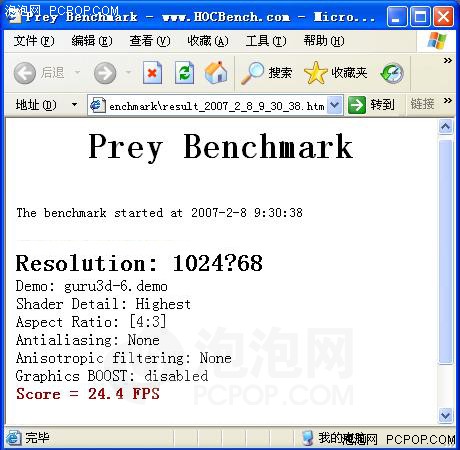The height and width of the screenshot is (450, 460).
Task: Expand the address bar dropdown arrow
Action: coord(335,105)
